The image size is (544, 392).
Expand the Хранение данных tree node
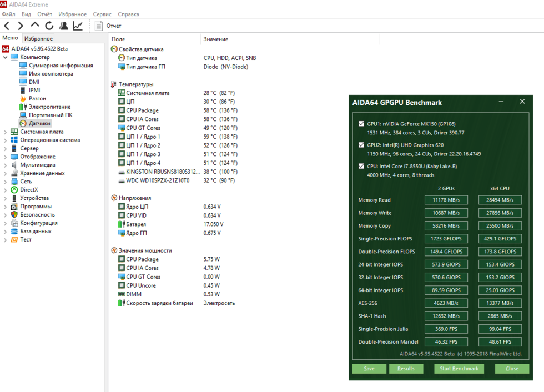click(x=6, y=173)
